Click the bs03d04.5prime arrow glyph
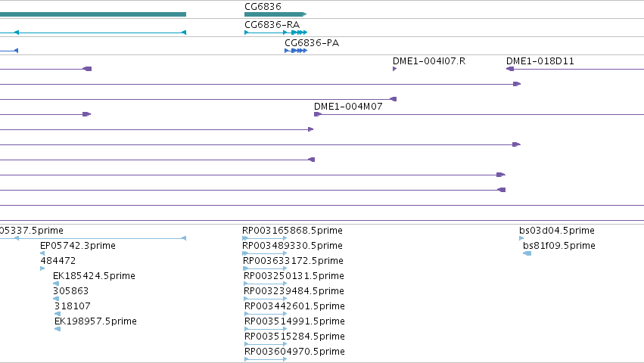 [521, 238]
